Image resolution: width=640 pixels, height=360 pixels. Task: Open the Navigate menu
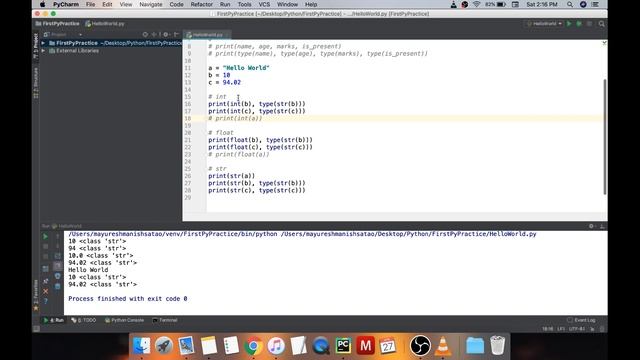pyautogui.click(x=151, y=4)
